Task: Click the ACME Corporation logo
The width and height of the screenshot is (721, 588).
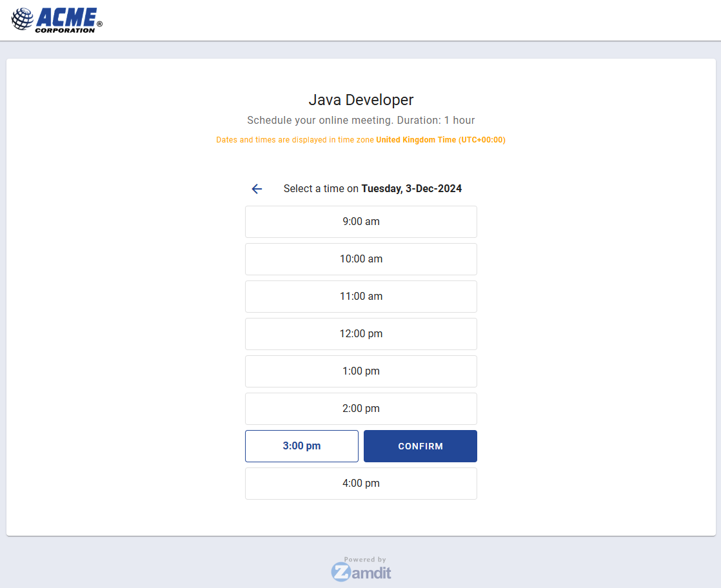Action: tap(56, 20)
